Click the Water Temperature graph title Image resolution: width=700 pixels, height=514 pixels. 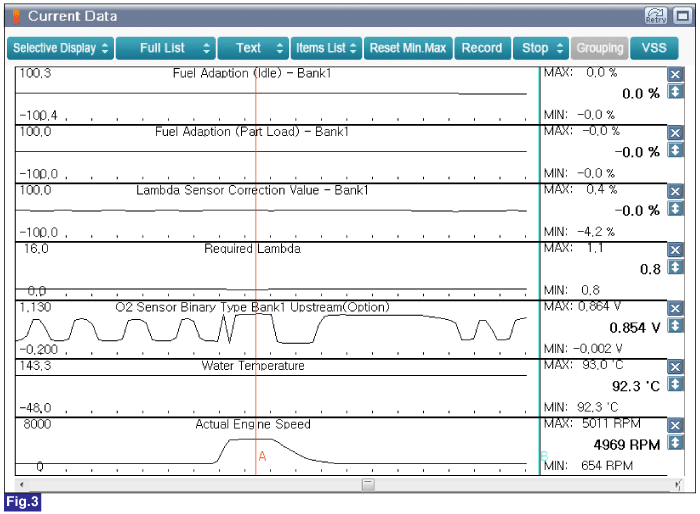coord(253,366)
